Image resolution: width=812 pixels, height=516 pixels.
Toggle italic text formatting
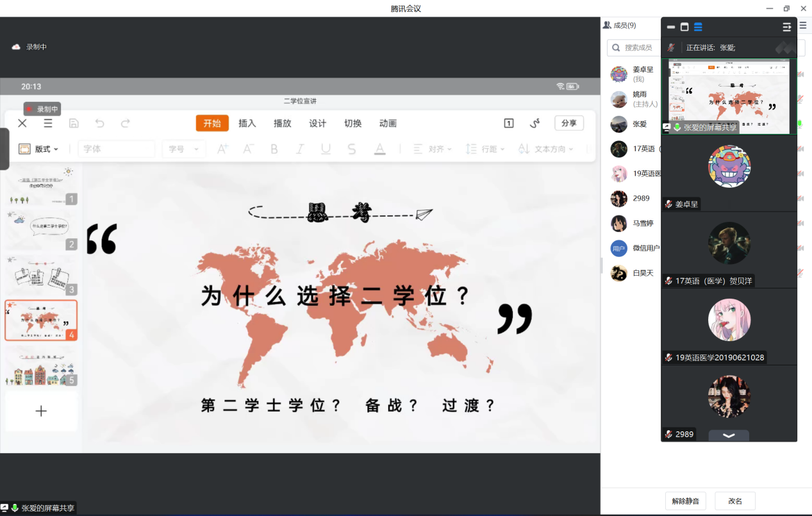coord(299,149)
